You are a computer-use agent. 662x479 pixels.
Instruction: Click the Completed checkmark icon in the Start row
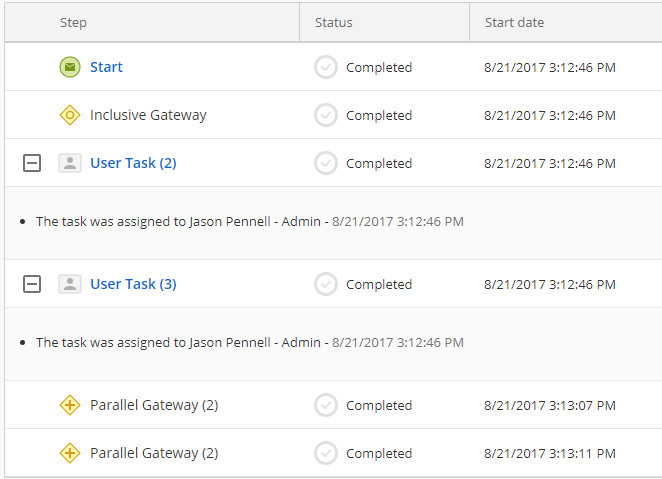326,67
